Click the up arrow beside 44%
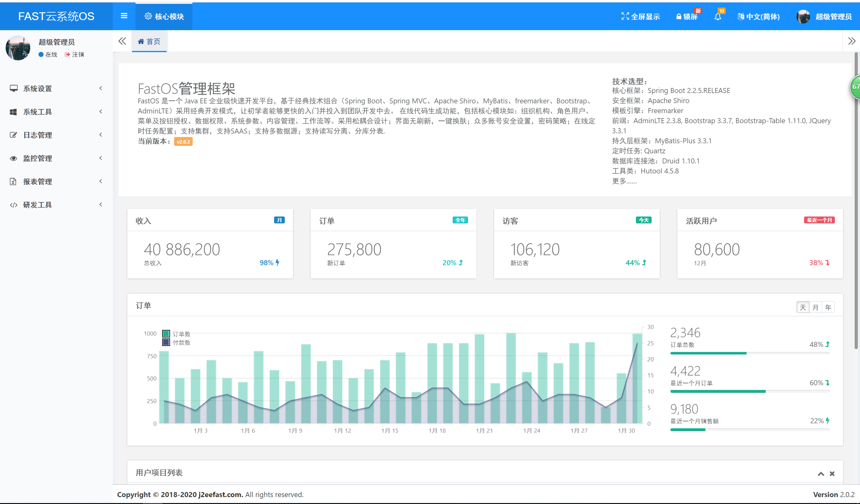 (644, 262)
